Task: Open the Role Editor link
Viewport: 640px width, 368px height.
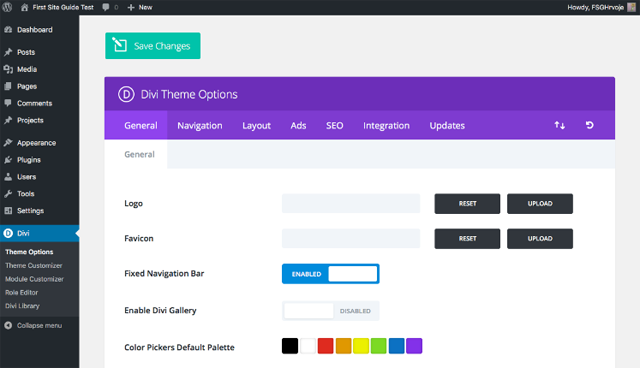Action: [21, 293]
